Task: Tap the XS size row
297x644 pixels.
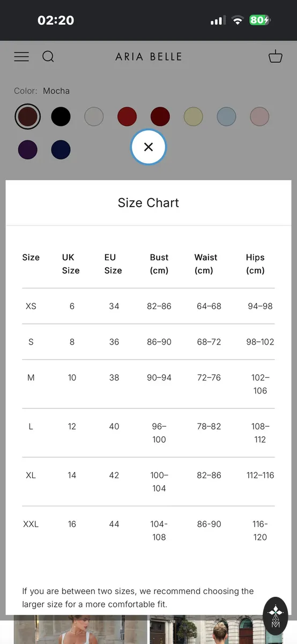Action: [x=148, y=306]
